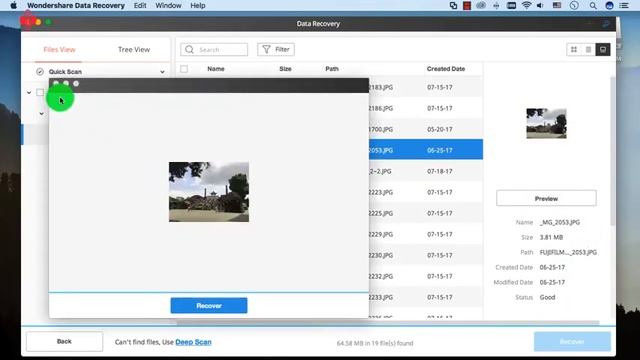Open the Deep Scan link
640x360 pixels.
point(193,342)
